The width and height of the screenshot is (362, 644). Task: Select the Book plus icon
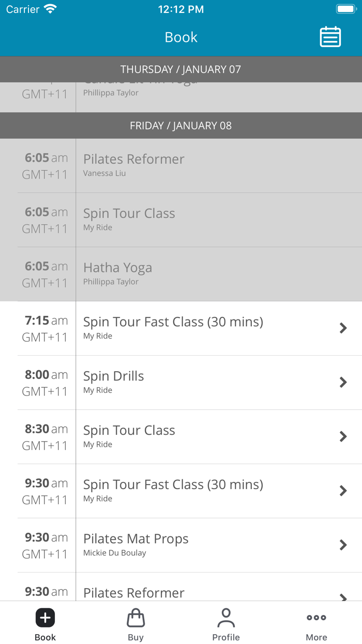(x=45, y=617)
